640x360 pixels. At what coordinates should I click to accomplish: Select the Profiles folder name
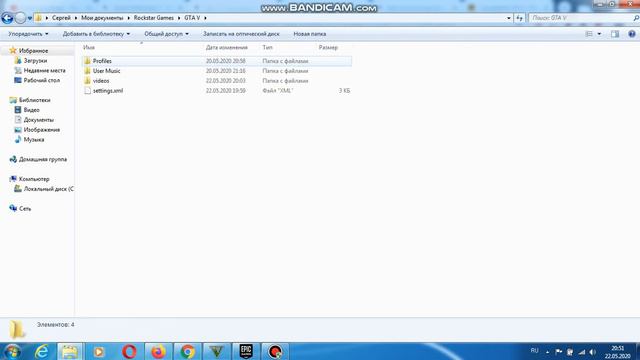pos(102,61)
